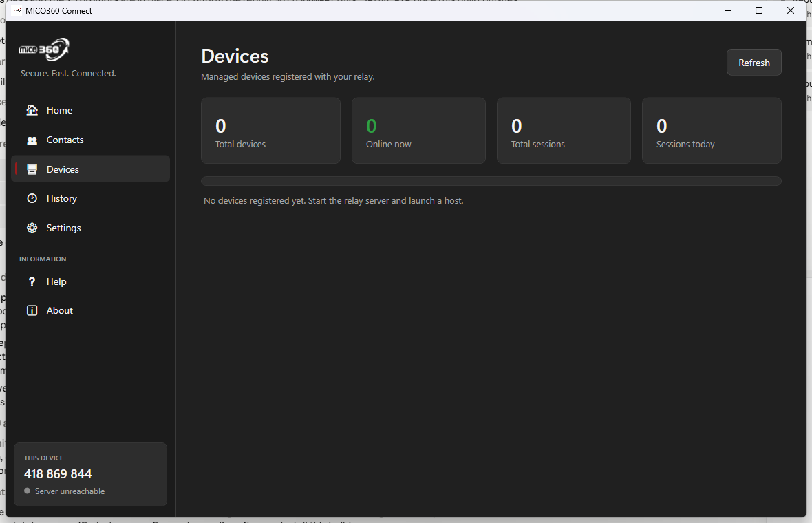Open the Help menu label
Screen dimensions: 812x523
[56, 281]
